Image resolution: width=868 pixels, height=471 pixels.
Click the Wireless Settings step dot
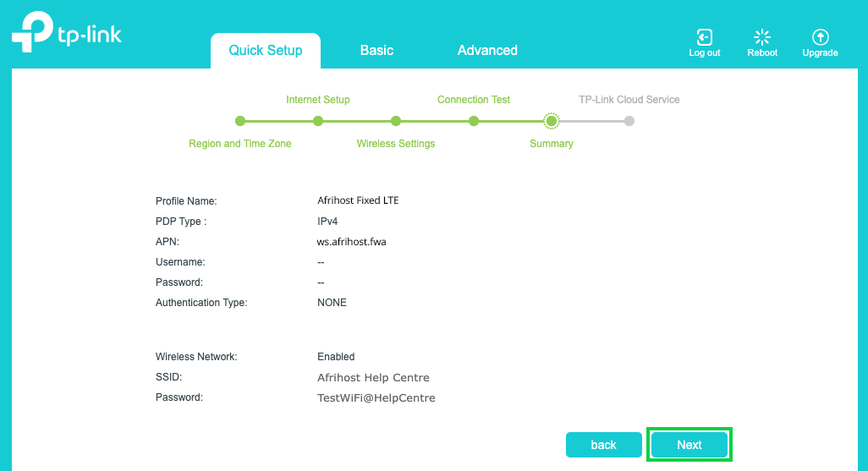click(x=396, y=121)
